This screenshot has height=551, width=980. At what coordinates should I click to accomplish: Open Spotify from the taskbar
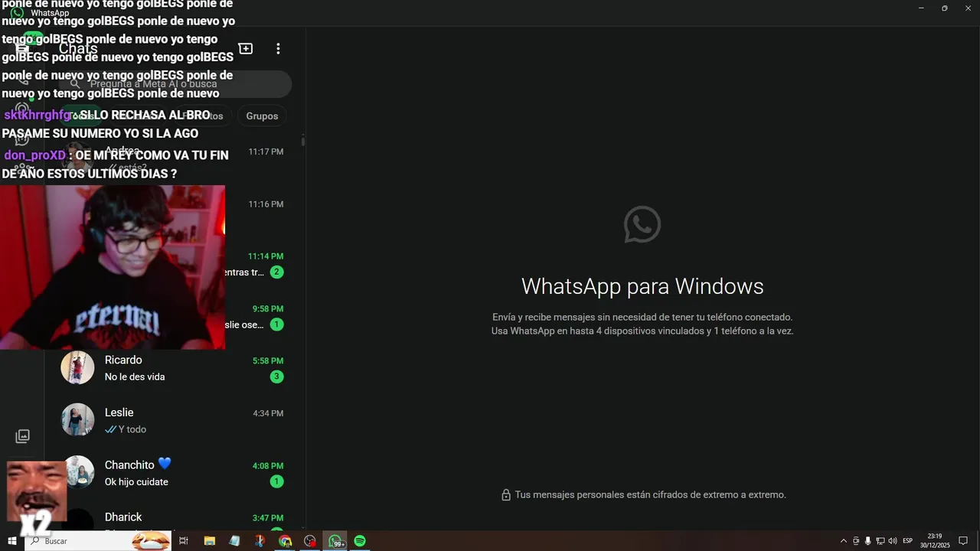tap(360, 541)
